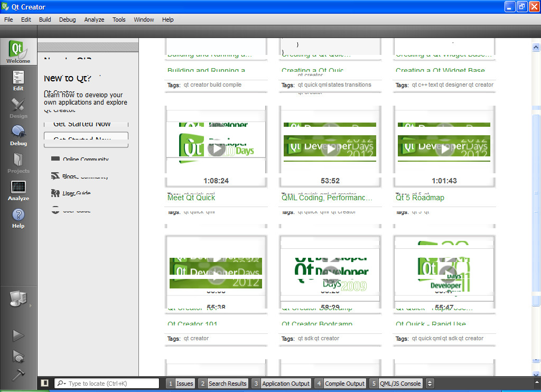Viewport: 541px width, 392px height.
Task: Click the locator Type to locate field
Action: (x=107, y=384)
